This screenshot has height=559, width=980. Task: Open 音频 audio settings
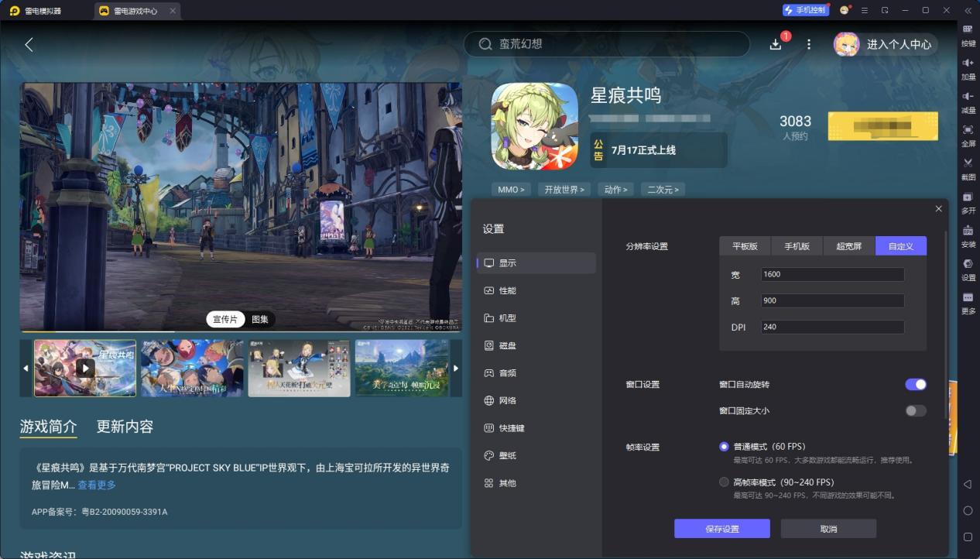(536, 373)
